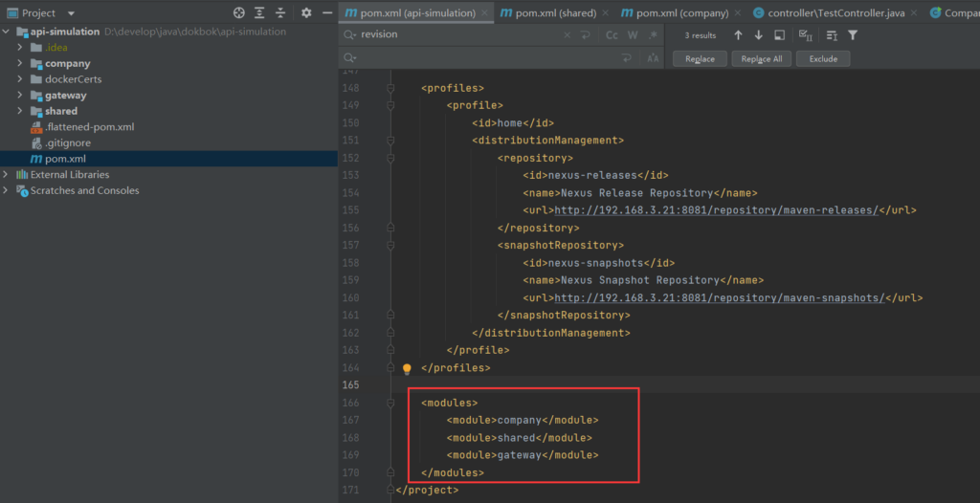The height and width of the screenshot is (503, 980).
Task: Select pom.xml in the project tree
Action: coord(168,159)
